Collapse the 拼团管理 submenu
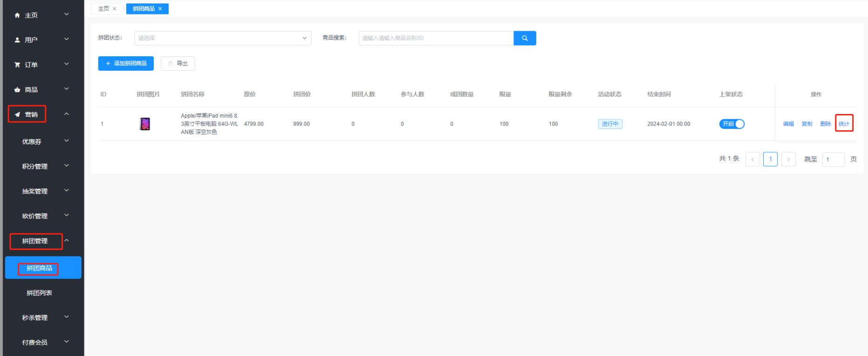868x356 pixels. point(67,241)
